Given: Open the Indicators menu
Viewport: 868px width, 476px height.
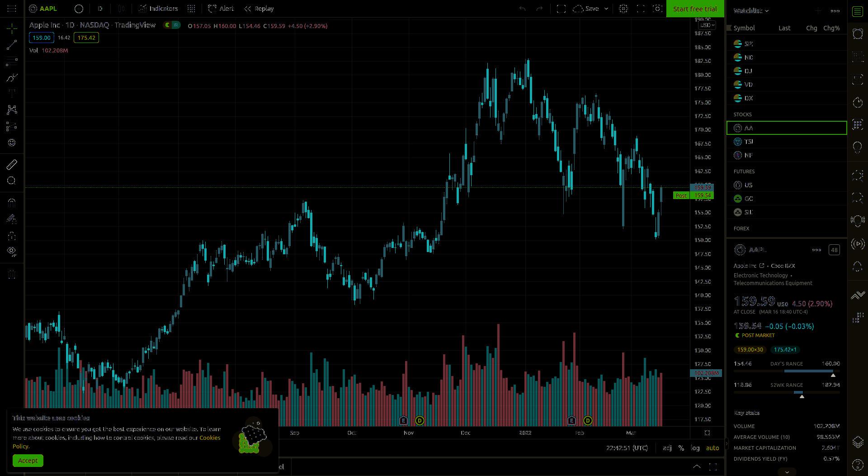Looking at the screenshot, I should tap(158, 9).
